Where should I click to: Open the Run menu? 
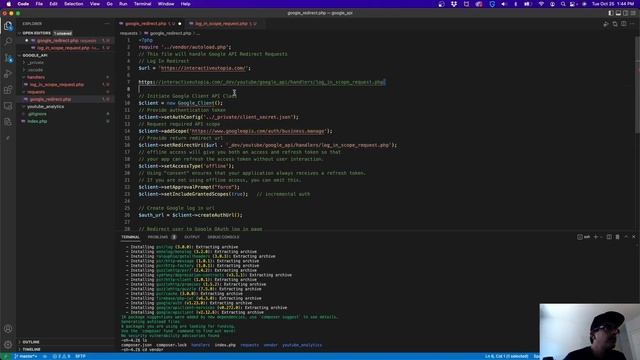pos(123,4)
